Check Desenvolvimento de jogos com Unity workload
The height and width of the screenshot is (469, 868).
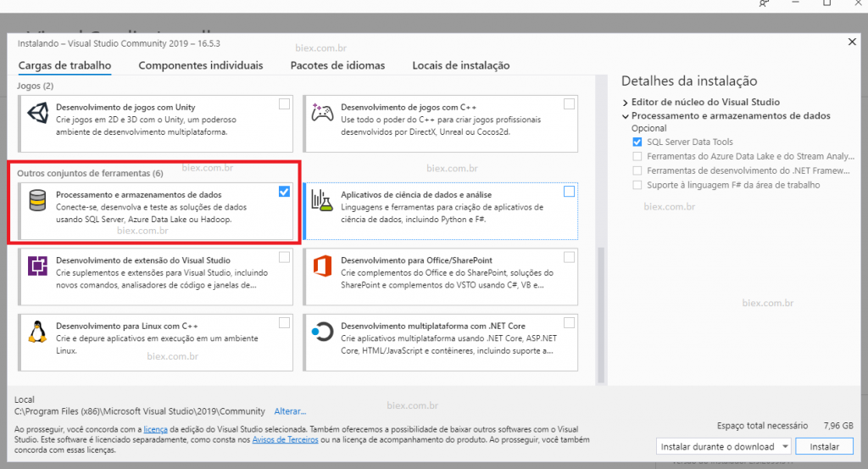[284, 104]
